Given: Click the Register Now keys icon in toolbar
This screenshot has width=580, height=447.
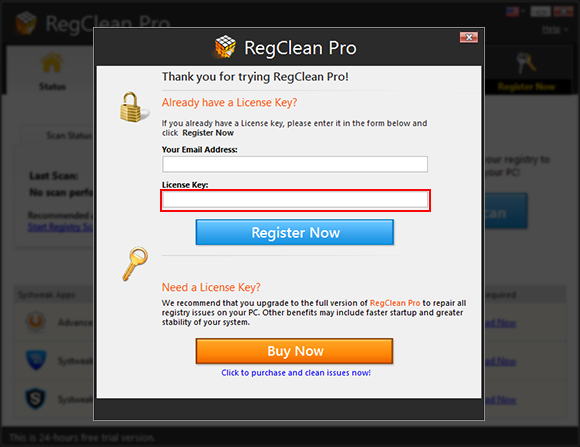Looking at the screenshot, I should (526, 63).
